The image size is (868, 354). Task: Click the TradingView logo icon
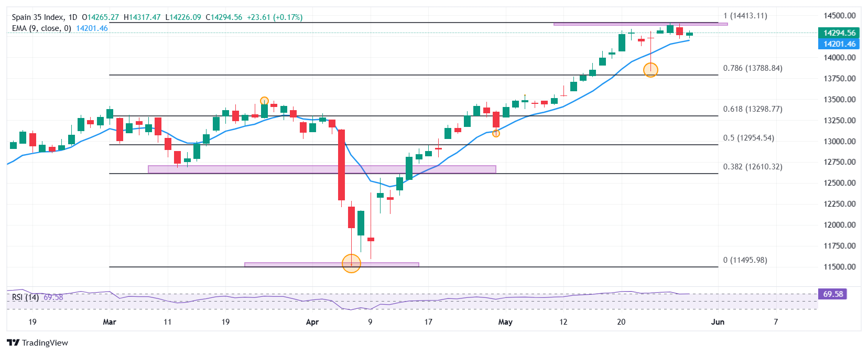tap(13, 342)
